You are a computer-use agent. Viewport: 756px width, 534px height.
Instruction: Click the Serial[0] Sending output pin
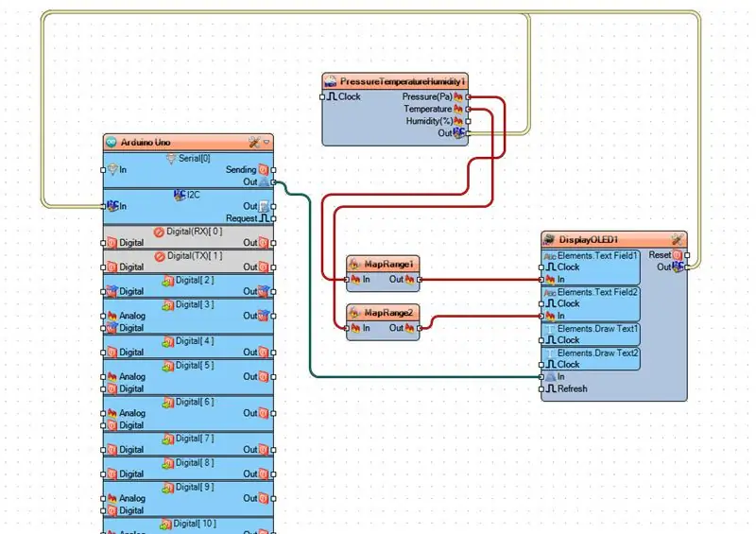tap(273, 170)
